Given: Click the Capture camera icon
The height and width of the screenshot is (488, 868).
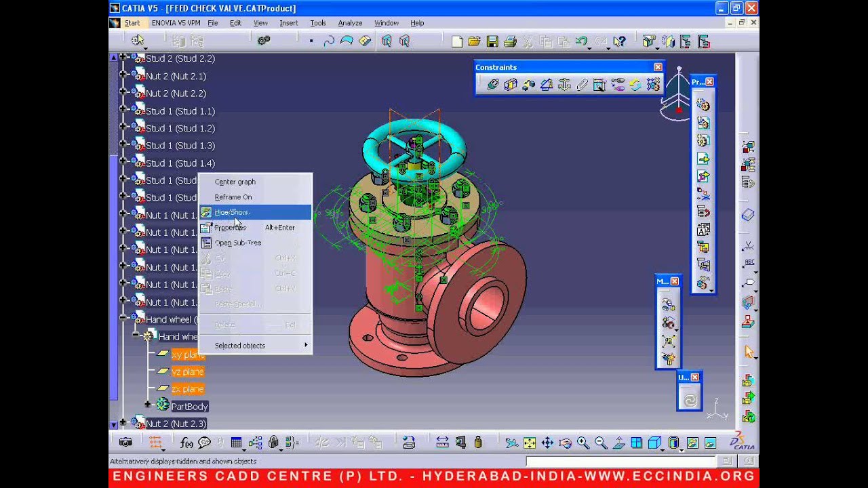Looking at the screenshot, I should click(125, 443).
